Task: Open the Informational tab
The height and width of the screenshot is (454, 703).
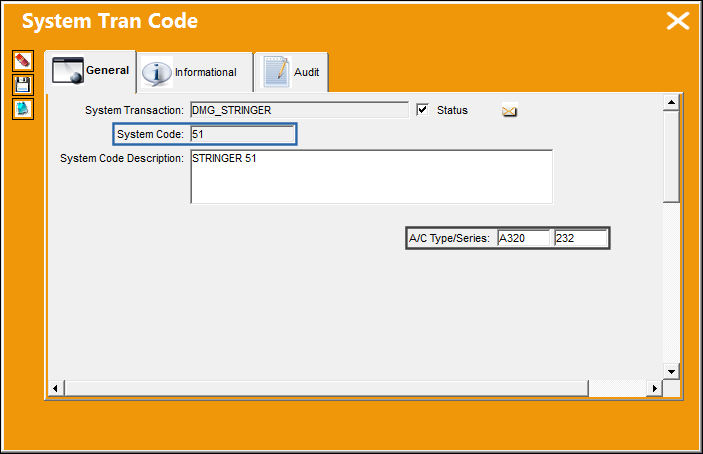Action: pyautogui.click(x=195, y=72)
